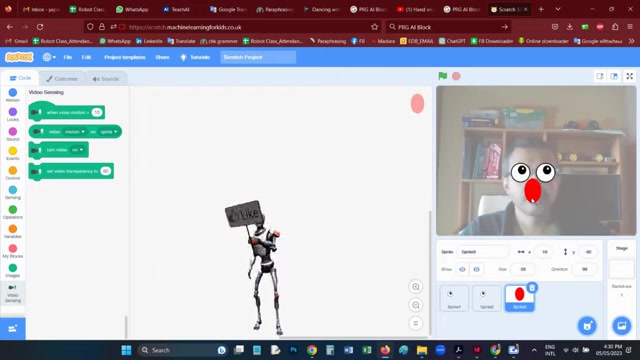This screenshot has height=360, width=640.
Task: Open the Motion blocks category
Action: click(13, 95)
